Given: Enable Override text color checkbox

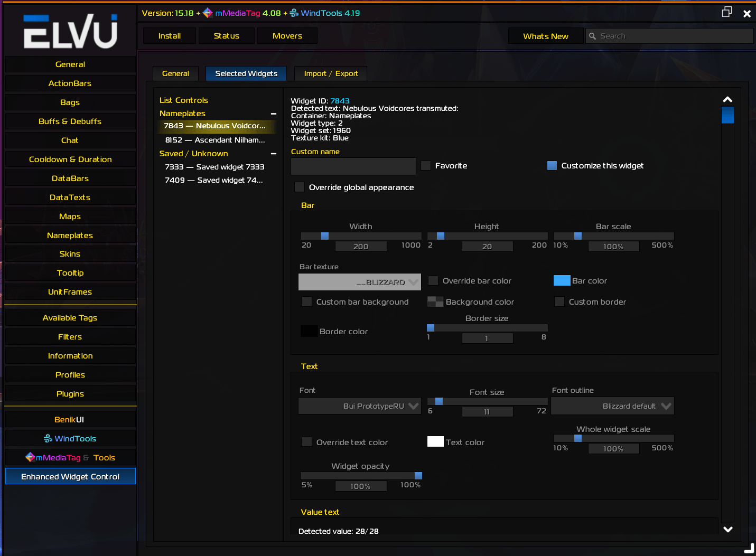Looking at the screenshot, I should click(307, 442).
